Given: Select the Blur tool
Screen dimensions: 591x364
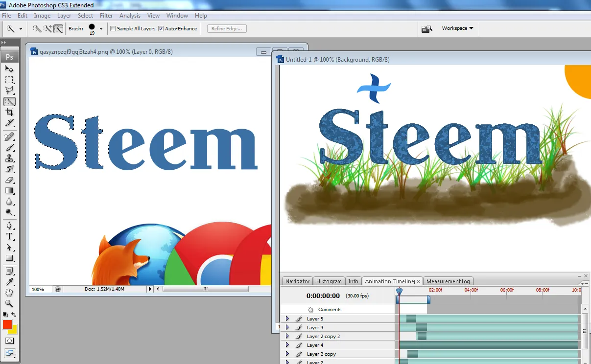Looking at the screenshot, I should tap(9, 201).
